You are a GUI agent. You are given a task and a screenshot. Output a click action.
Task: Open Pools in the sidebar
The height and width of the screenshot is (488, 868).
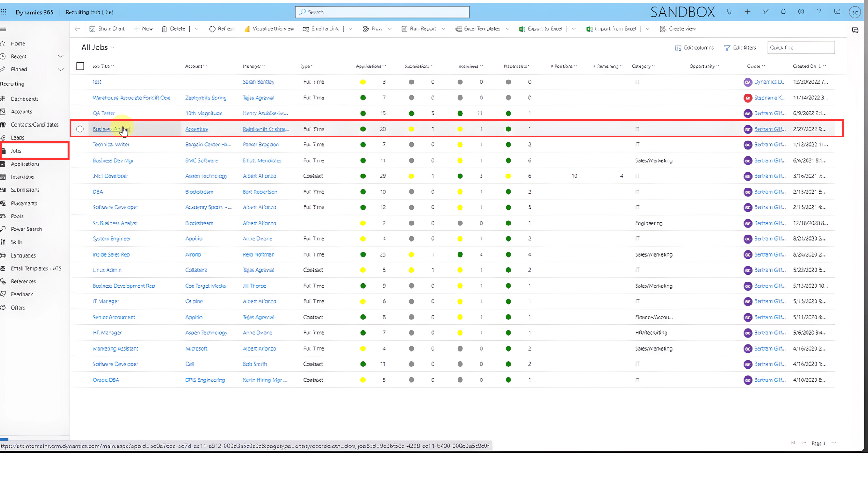tap(17, 216)
